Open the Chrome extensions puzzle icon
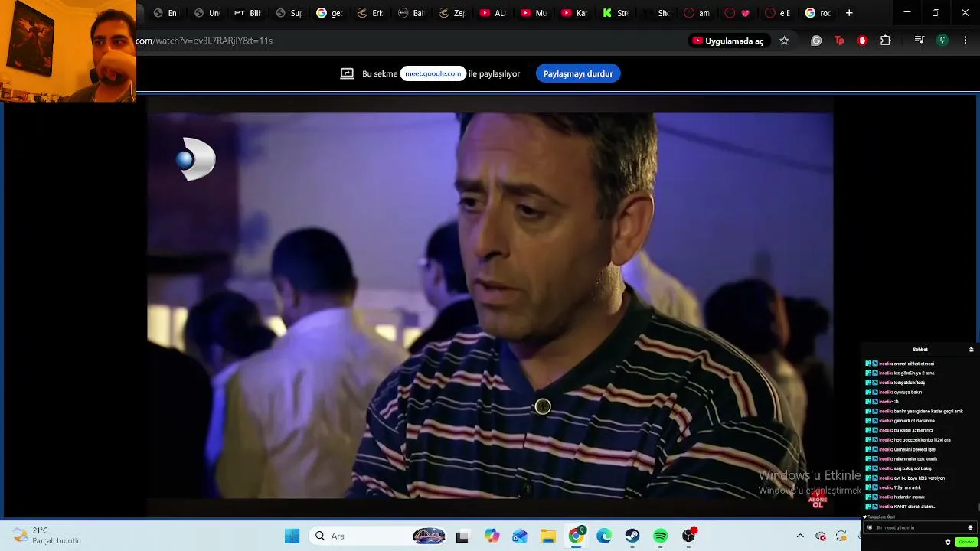 pyautogui.click(x=886, y=41)
